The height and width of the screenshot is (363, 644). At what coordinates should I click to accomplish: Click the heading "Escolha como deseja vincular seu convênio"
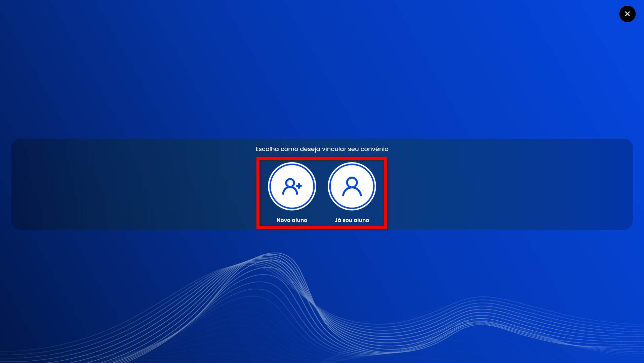(322, 149)
